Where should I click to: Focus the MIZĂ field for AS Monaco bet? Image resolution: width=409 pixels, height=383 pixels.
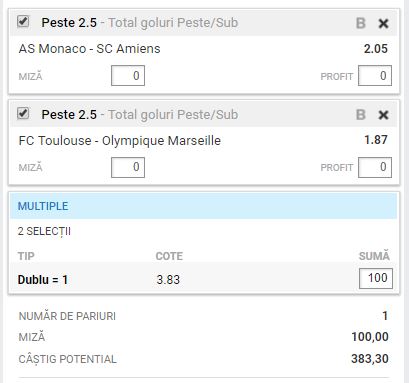pos(128,76)
